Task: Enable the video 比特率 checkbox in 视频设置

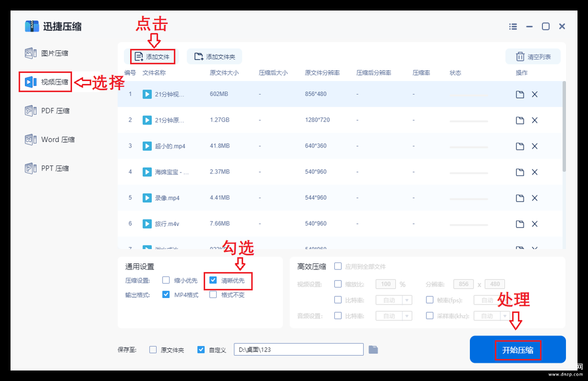Action: (338, 299)
